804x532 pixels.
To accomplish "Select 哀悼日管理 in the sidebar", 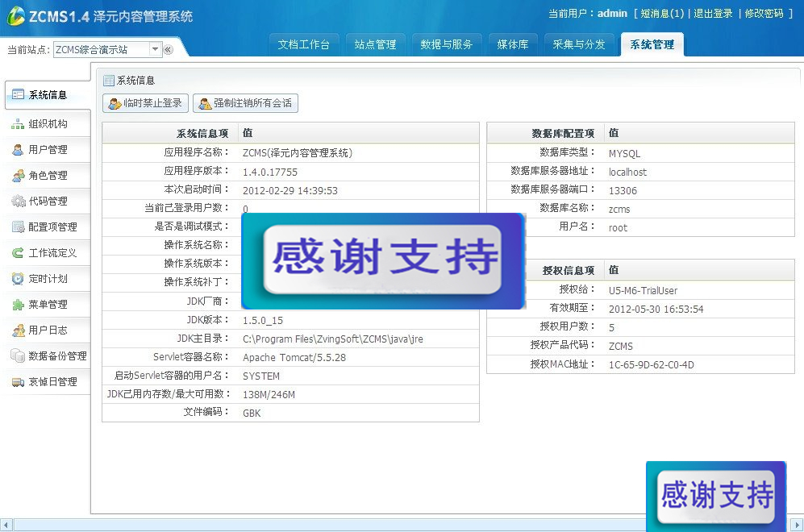I will (x=48, y=382).
